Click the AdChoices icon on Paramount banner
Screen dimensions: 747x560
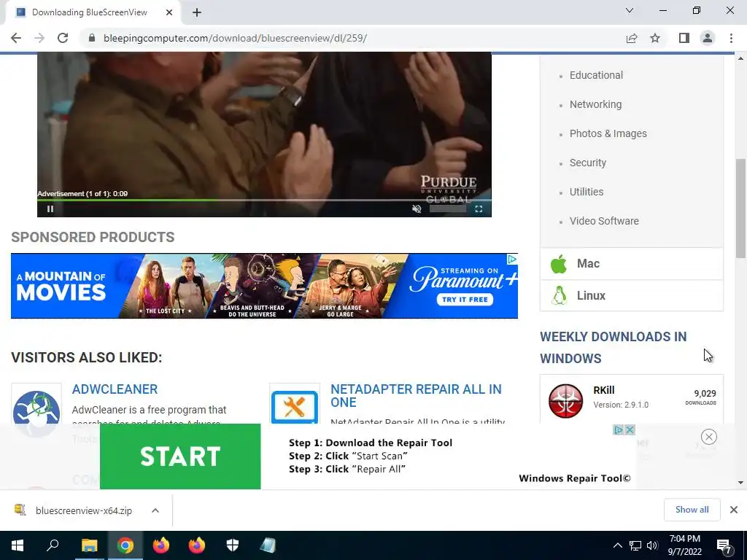pos(511,260)
